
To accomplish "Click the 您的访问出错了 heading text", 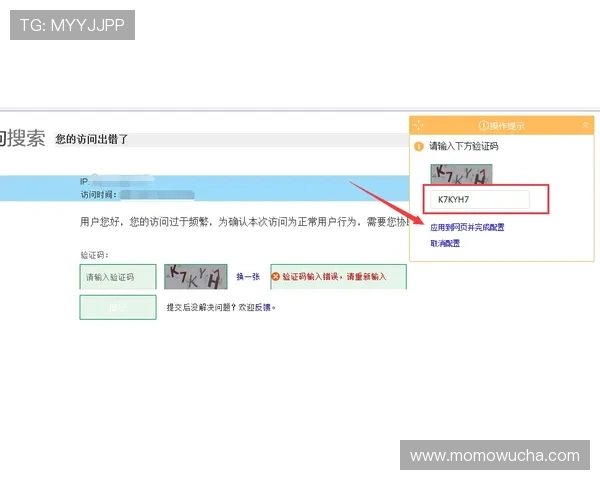I will point(91,139).
